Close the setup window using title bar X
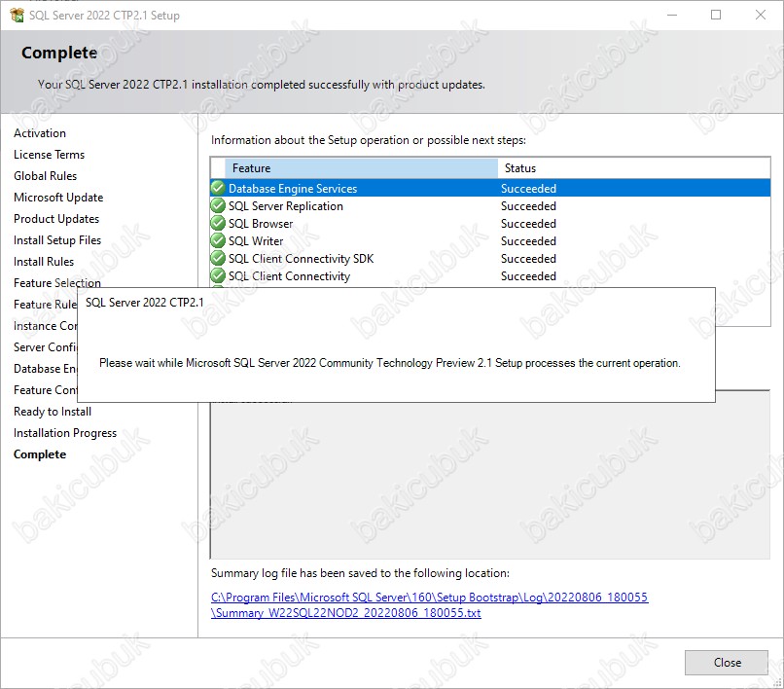784x689 pixels. 760,15
